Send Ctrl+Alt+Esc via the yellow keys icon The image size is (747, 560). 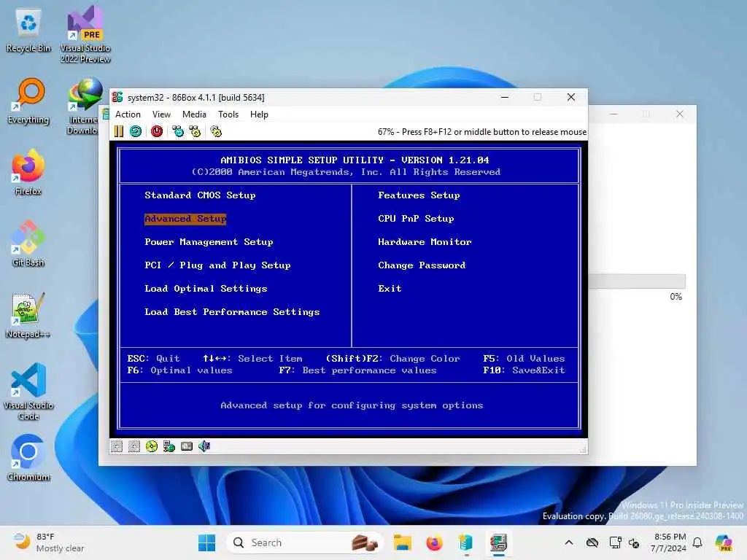click(196, 131)
